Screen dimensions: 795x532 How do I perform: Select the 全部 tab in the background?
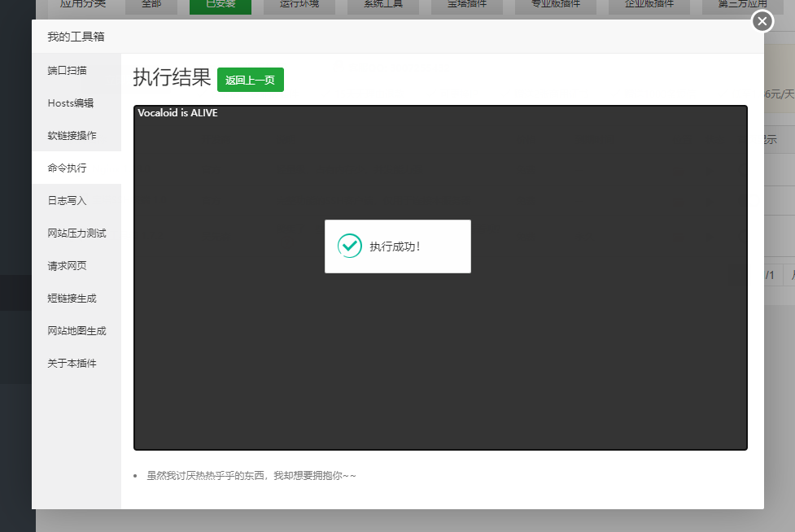pos(151,6)
